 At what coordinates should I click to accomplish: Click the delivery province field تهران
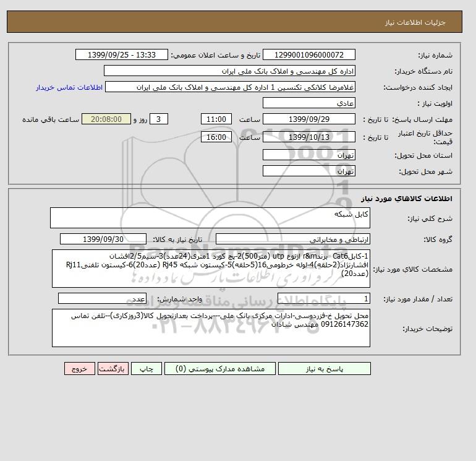[308, 155]
